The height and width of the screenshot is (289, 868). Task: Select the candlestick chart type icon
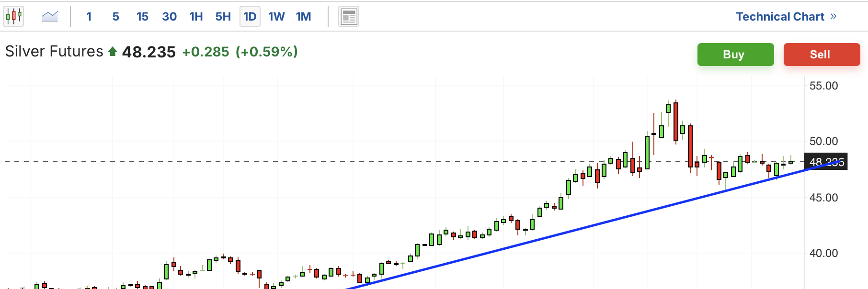coord(13,16)
